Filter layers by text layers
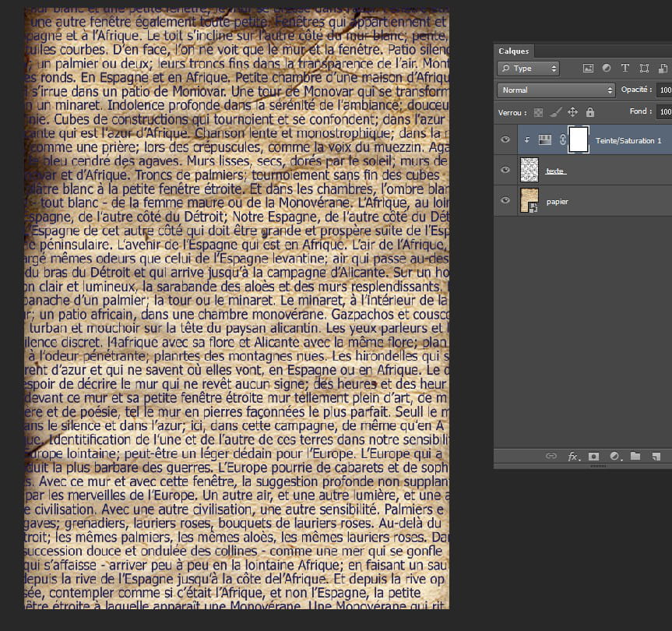Screen dimensions: 672x631 (x=625, y=68)
